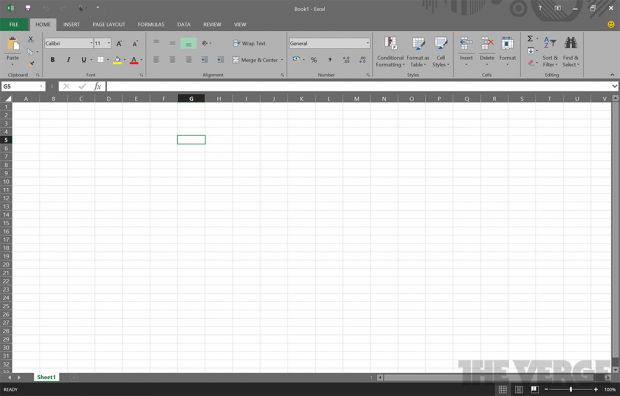620x396 pixels.
Task: Click inside the formula bar
Action: tap(358, 86)
